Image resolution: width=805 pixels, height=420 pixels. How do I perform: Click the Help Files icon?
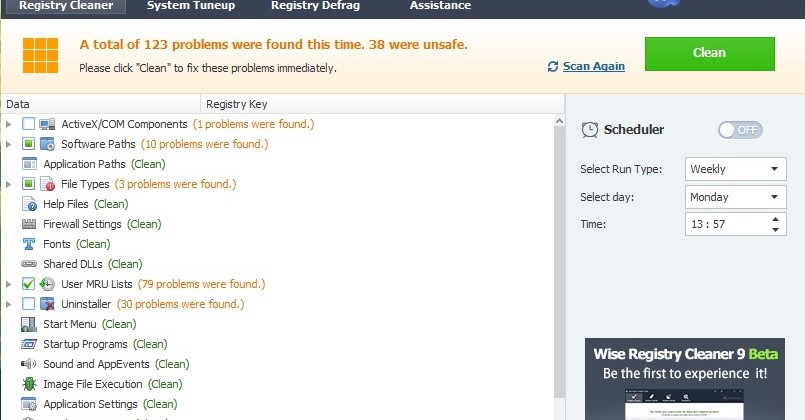pyautogui.click(x=29, y=204)
